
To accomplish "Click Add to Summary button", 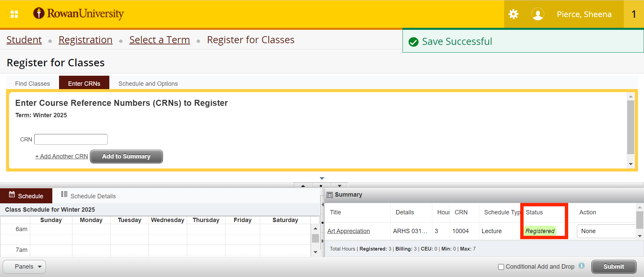I will [x=126, y=156].
